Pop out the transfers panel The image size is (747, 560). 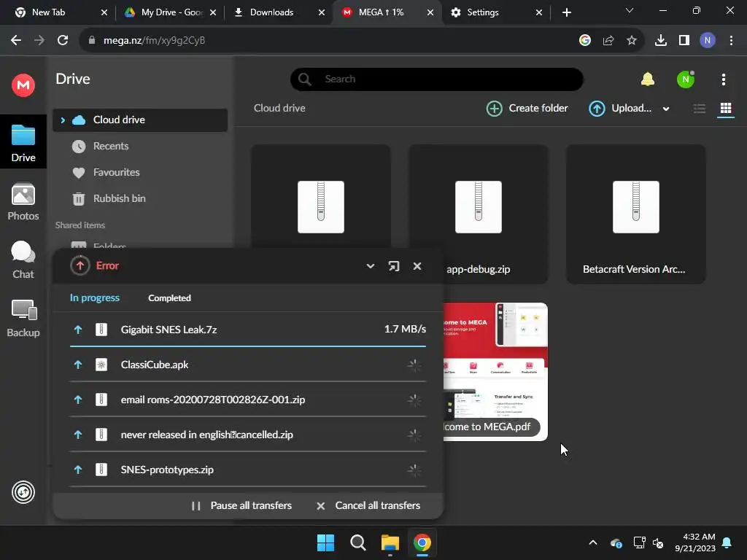click(x=393, y=266)
